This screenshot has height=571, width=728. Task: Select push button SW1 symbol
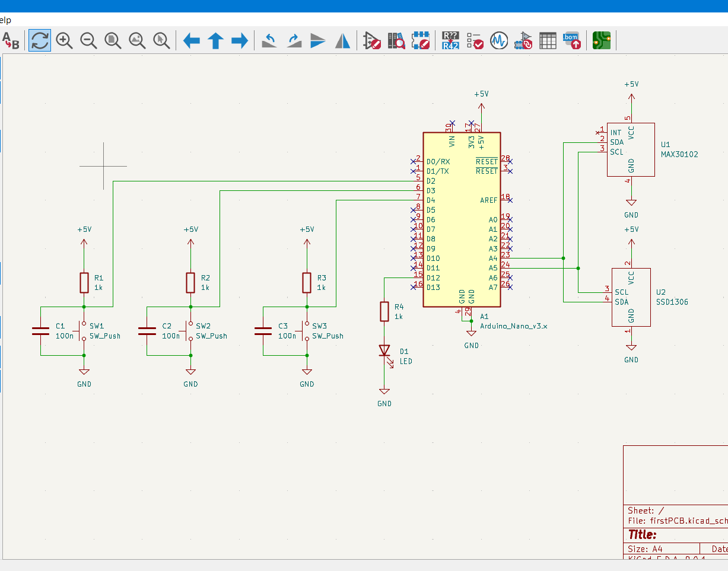82,331
